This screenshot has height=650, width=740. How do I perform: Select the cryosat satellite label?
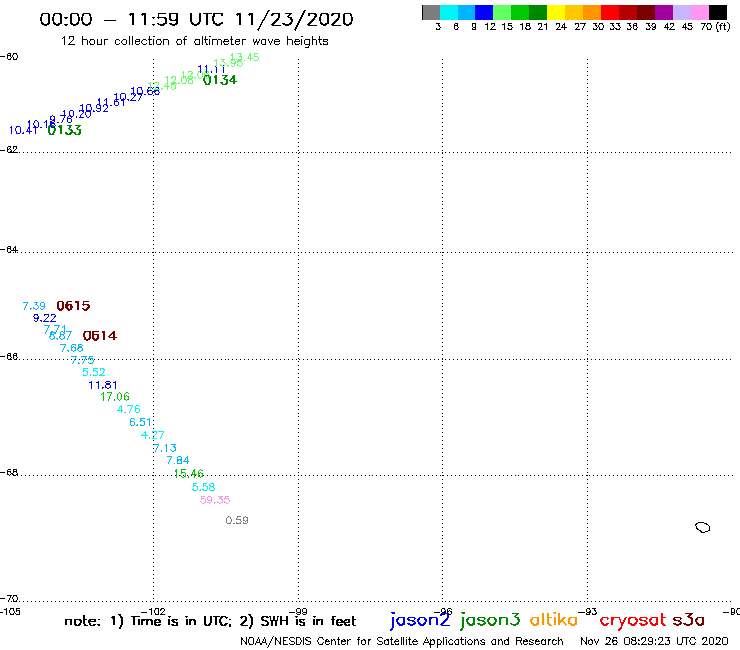point(633,620)
